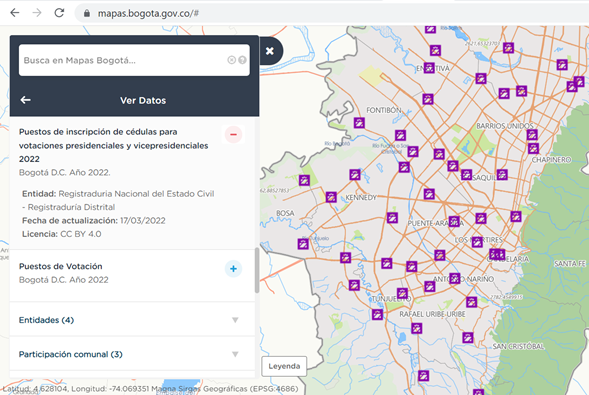Click the purple marker on LOS MÁRTIRES label
This screenshot has width=589, height=395.
pyautogui.click(x=477, y=241)
